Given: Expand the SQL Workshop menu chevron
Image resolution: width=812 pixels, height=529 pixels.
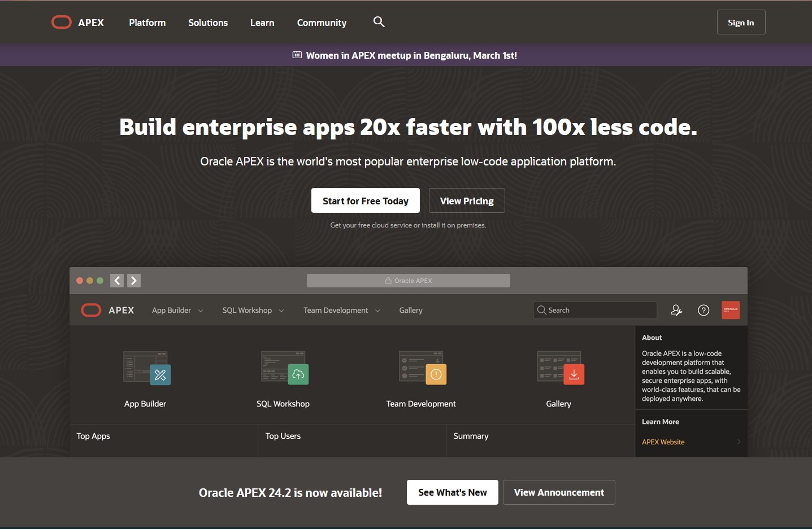Looking at the screenshot, I should [281, 311].
